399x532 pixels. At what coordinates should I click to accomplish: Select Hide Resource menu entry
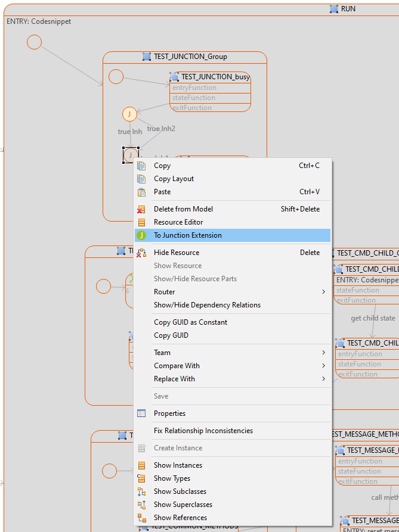tap(177, 253)
